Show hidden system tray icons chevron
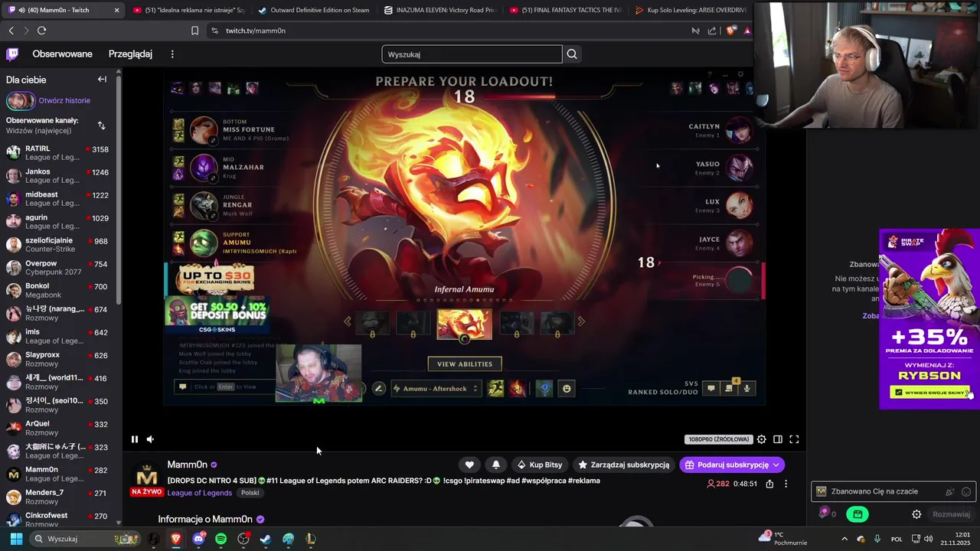980x551 pixels. tap(844, 539)
